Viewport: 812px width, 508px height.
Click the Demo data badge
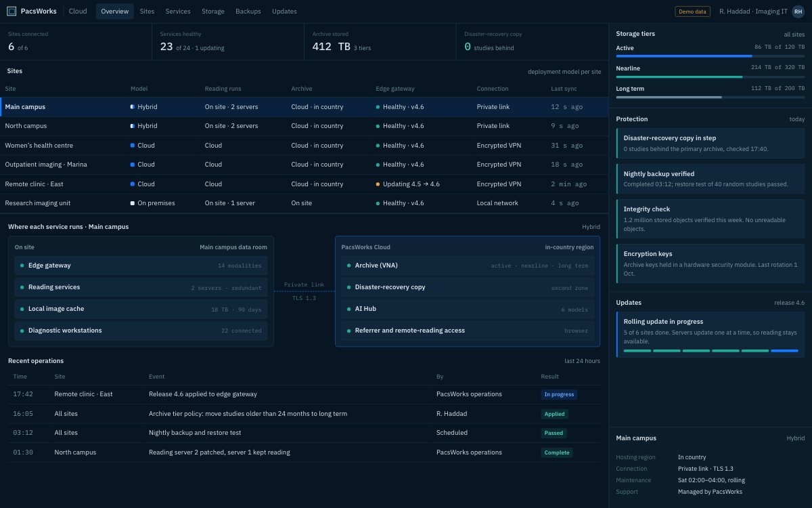692,12
